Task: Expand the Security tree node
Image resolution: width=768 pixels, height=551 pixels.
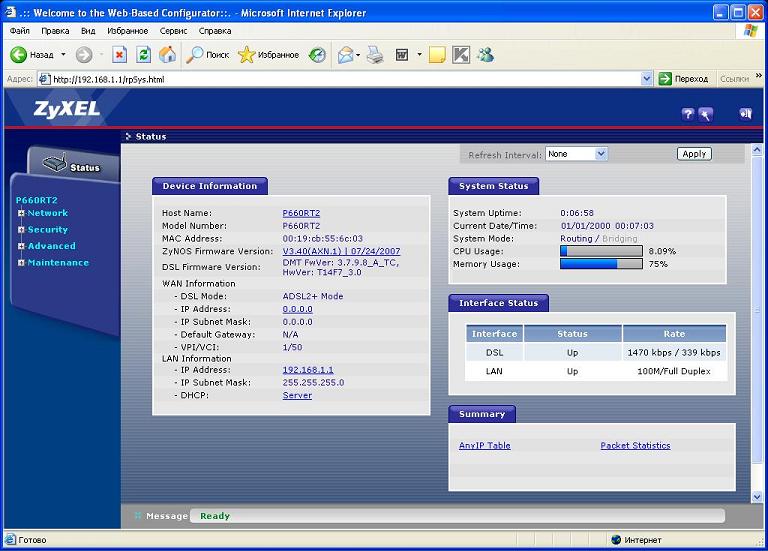Action: 21,230
